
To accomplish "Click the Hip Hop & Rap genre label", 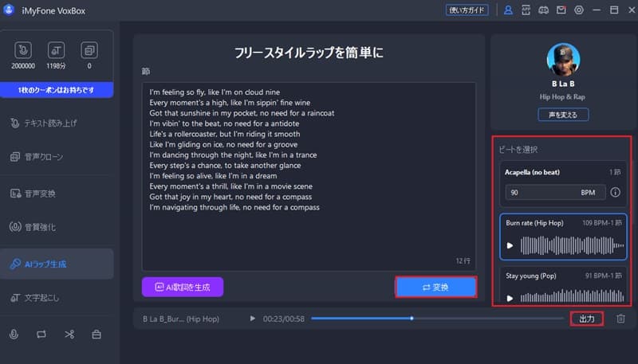I will tap(562, 96).
